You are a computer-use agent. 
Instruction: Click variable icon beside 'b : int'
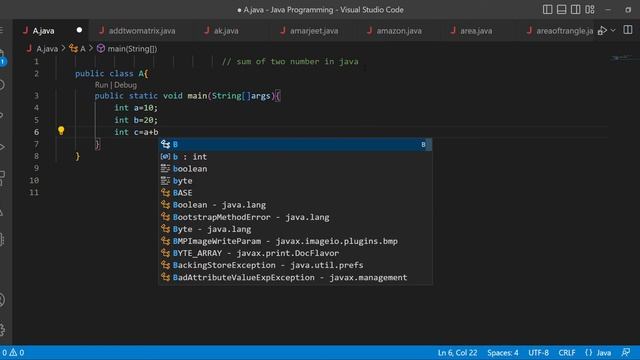pos(165,156)
